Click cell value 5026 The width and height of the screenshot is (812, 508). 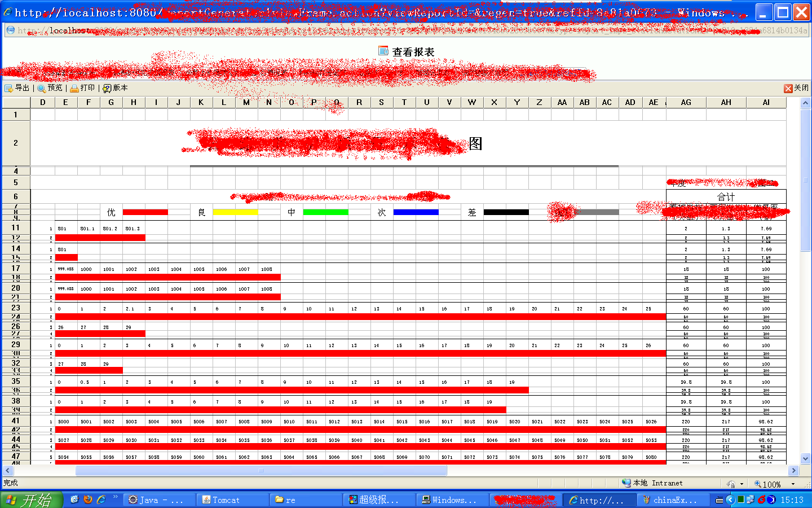click(x=651, y=422)
